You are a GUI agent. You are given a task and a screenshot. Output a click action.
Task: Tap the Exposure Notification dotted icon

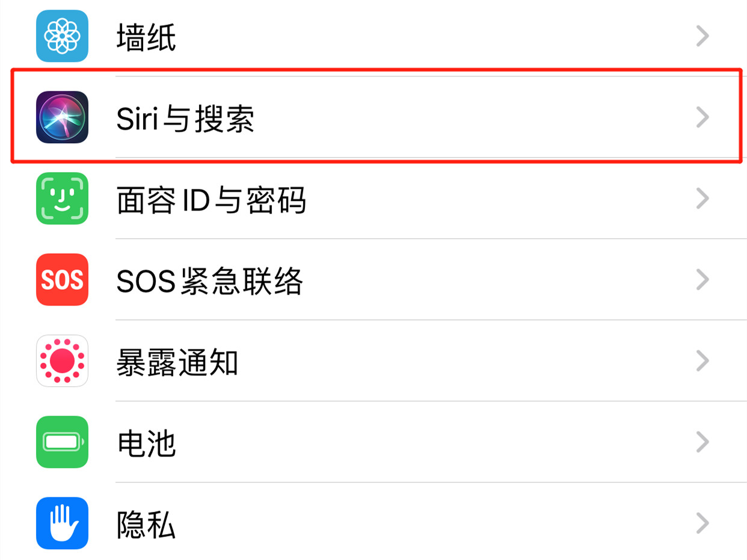(62, 361)
